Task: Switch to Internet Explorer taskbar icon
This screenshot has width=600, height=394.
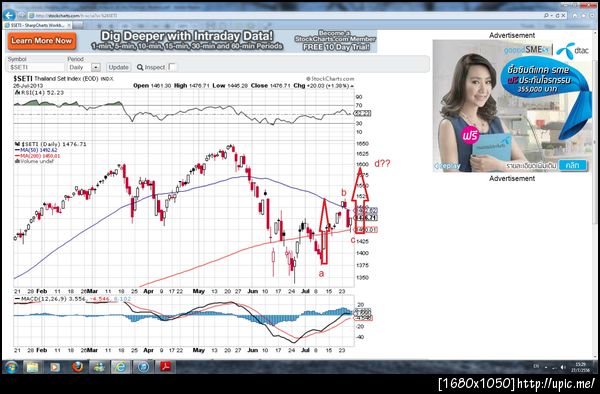Action: [121, 367]
